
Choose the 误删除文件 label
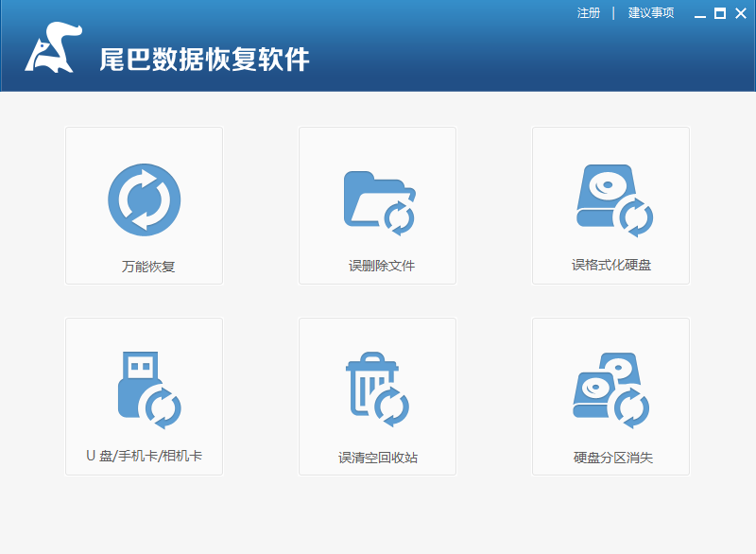click(381, 266)
